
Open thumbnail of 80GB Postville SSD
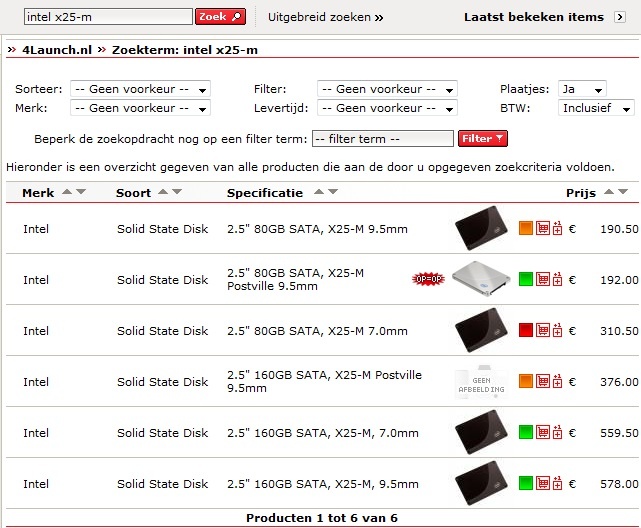(482, 279)
